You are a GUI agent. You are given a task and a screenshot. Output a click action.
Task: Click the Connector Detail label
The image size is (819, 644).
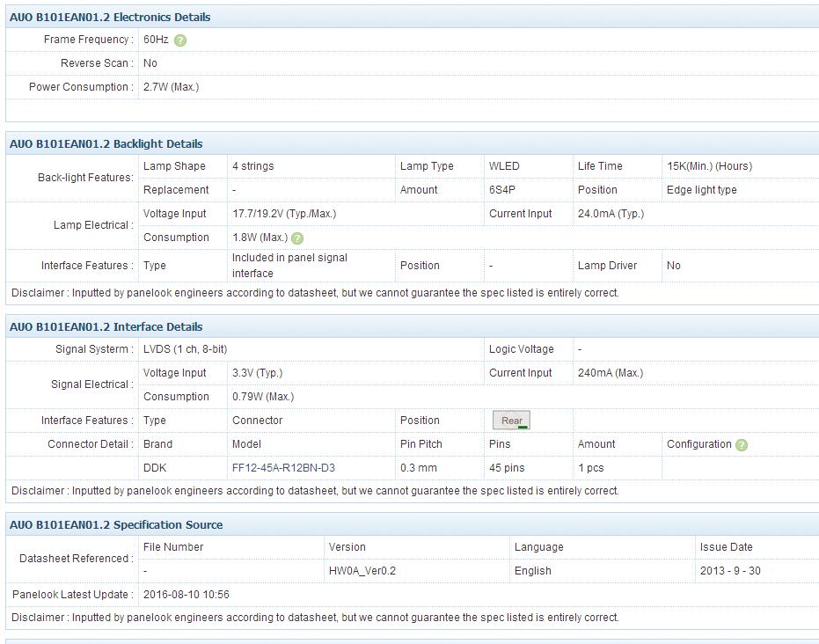(91, 444)
